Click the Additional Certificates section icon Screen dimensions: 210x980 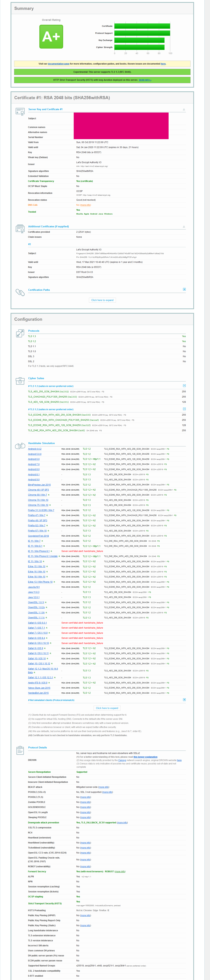[20, 229]
